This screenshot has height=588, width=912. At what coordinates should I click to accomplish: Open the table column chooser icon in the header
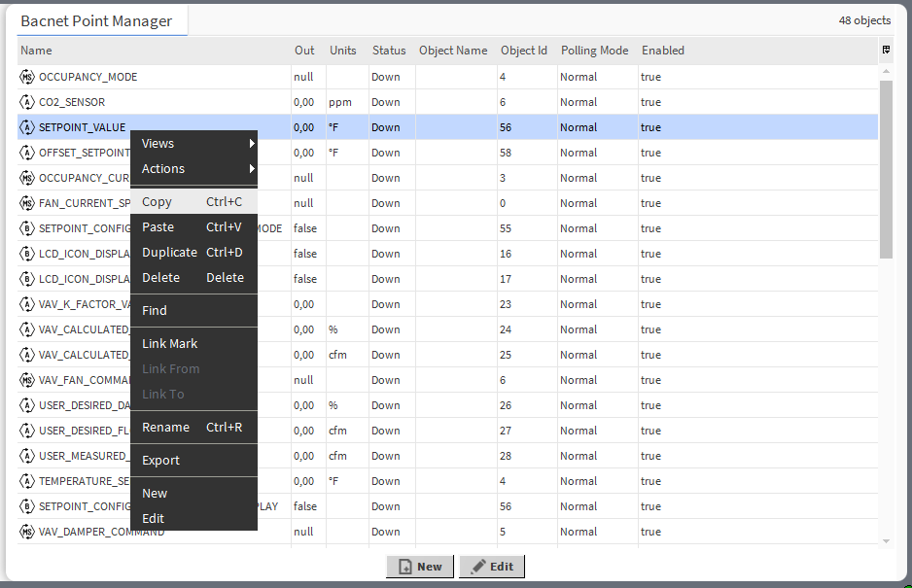[886, 50]
